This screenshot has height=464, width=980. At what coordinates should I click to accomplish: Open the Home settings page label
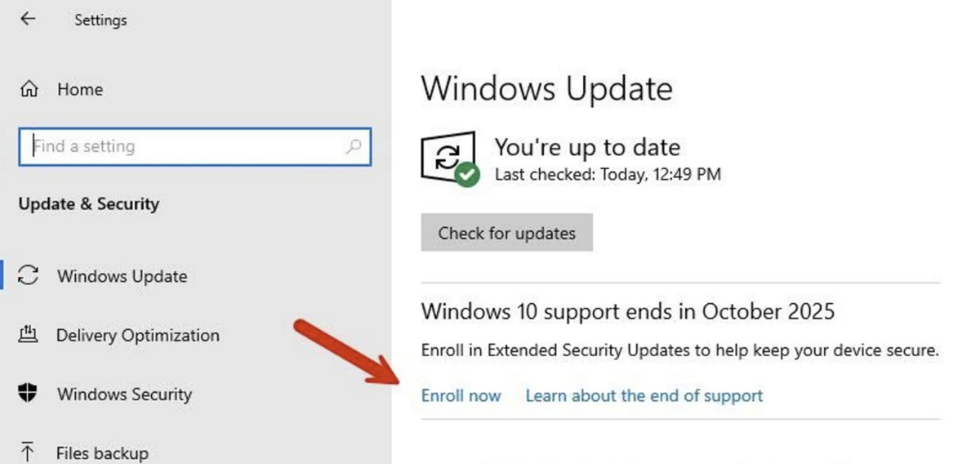pos(80,89)
